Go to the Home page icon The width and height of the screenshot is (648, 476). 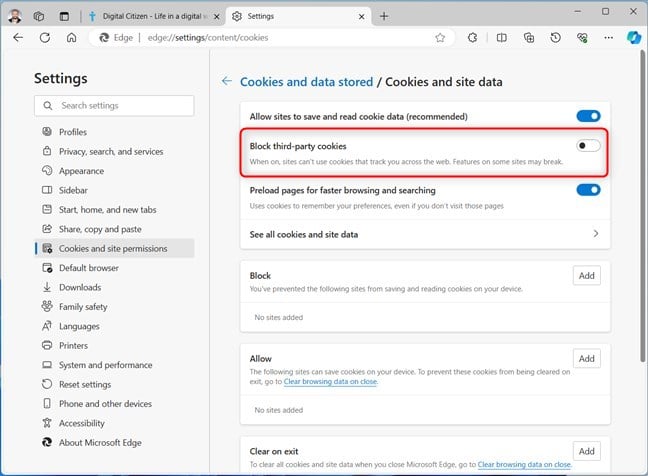tap(71, 38)
